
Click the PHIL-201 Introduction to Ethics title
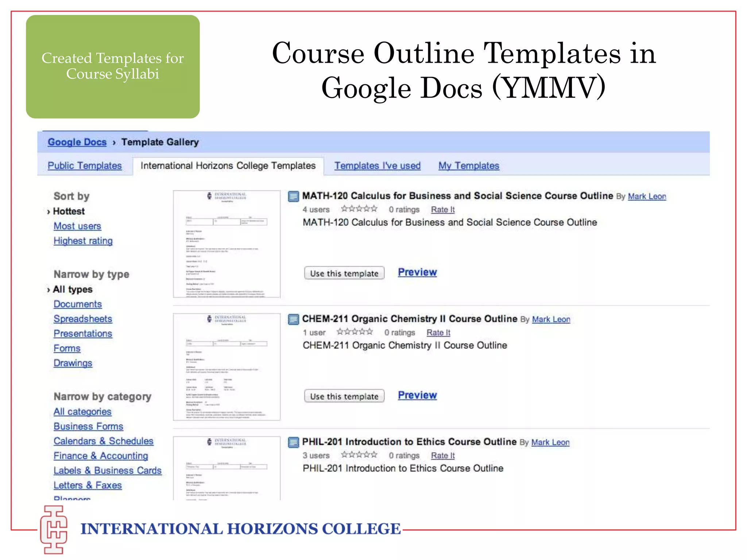409,442
